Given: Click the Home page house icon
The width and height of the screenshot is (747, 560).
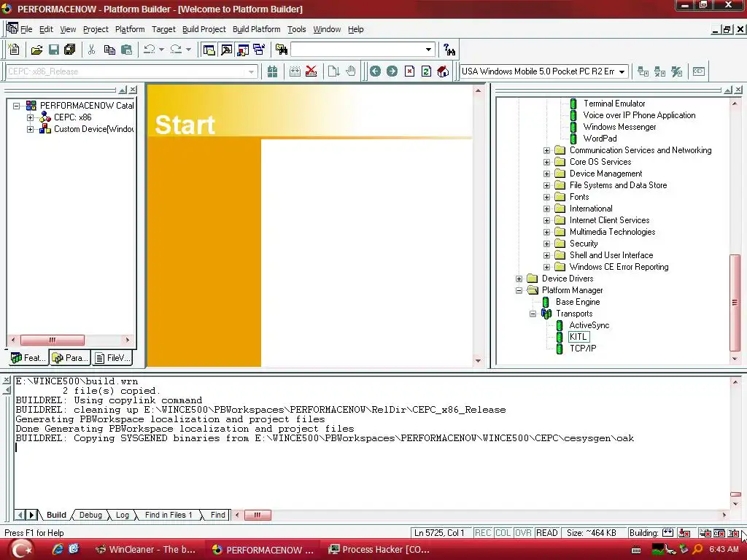Looking at the screenshot, I should pos(443,71).
